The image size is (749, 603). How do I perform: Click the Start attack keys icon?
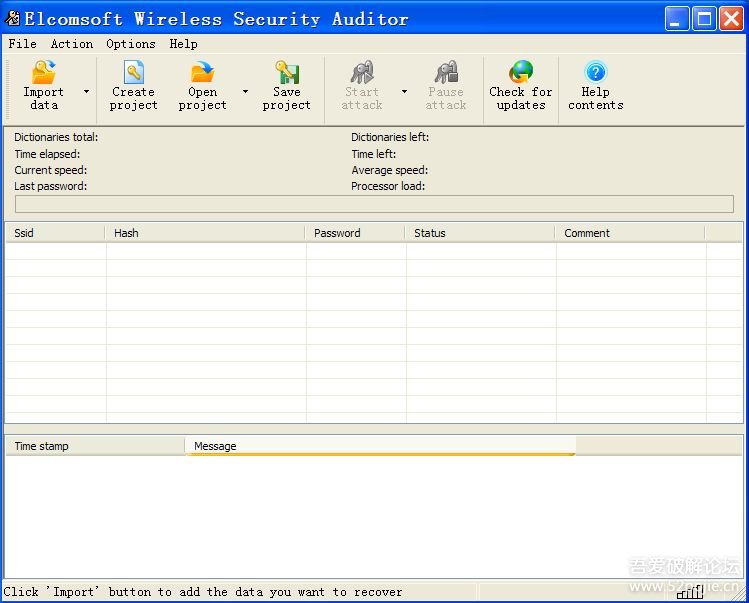[362, 72]
